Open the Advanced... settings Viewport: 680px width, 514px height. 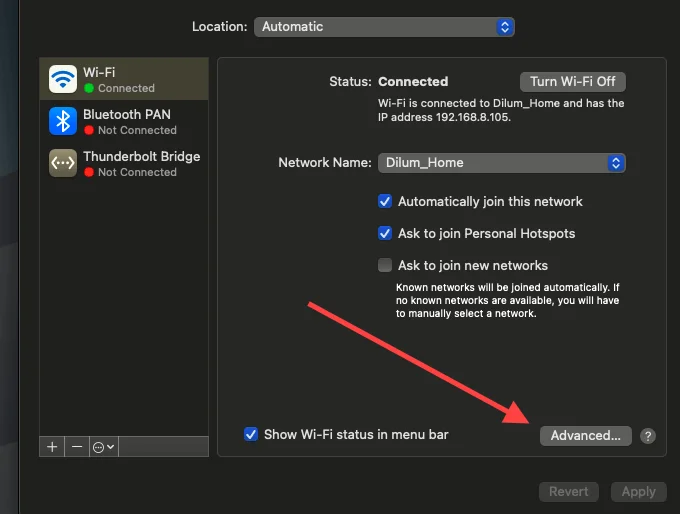coord(585,435)
